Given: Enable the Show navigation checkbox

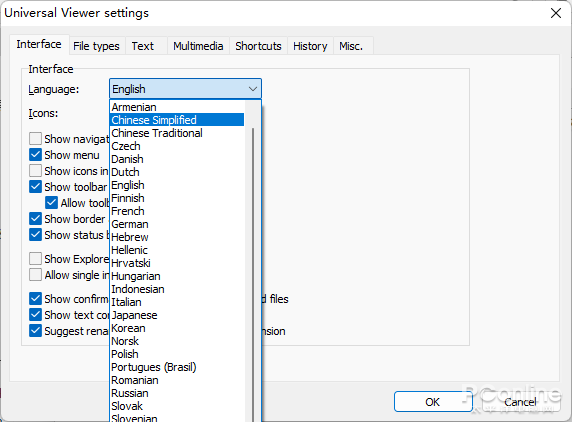Looking at the screenshot, I should 35,139.
